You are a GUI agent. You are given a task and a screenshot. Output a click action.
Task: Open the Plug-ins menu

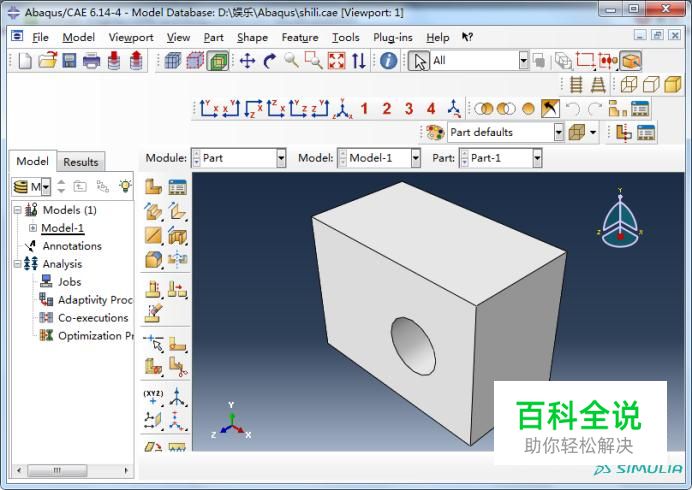[393, 38]
